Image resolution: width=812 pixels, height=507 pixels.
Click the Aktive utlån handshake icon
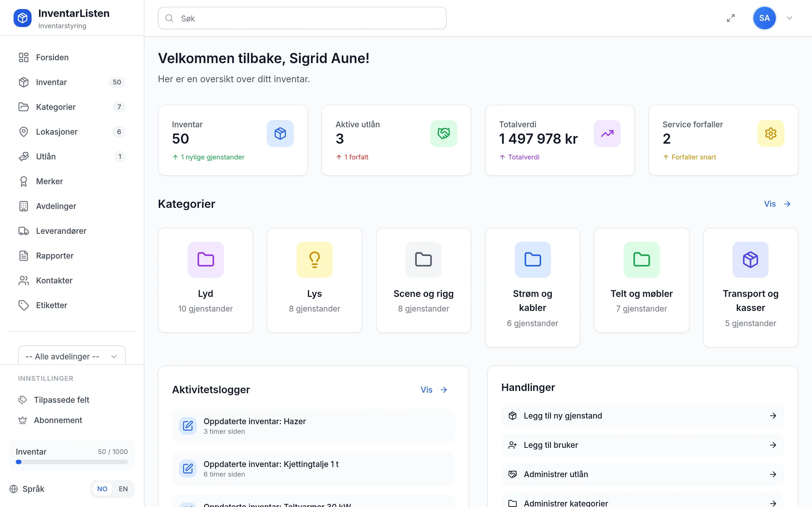point(443,134)
